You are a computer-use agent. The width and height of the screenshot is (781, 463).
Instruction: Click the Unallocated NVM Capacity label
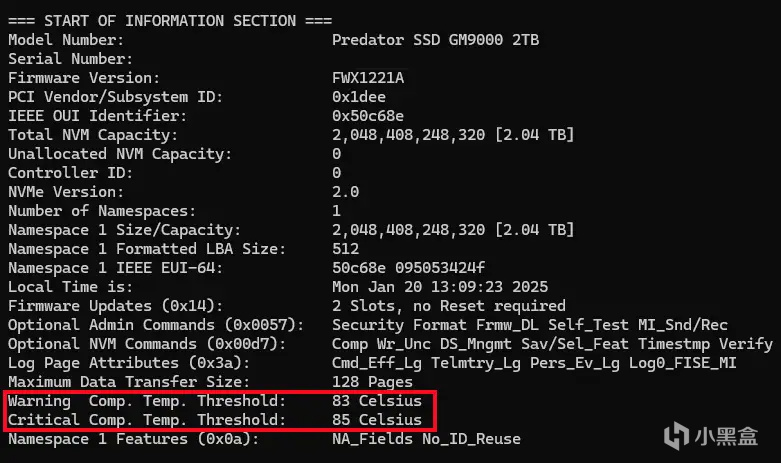120,154
